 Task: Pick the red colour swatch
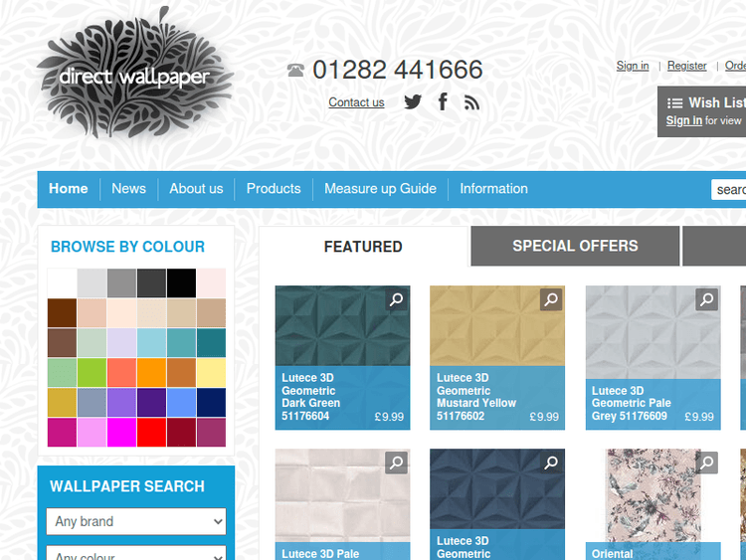[x=151, y=433]
